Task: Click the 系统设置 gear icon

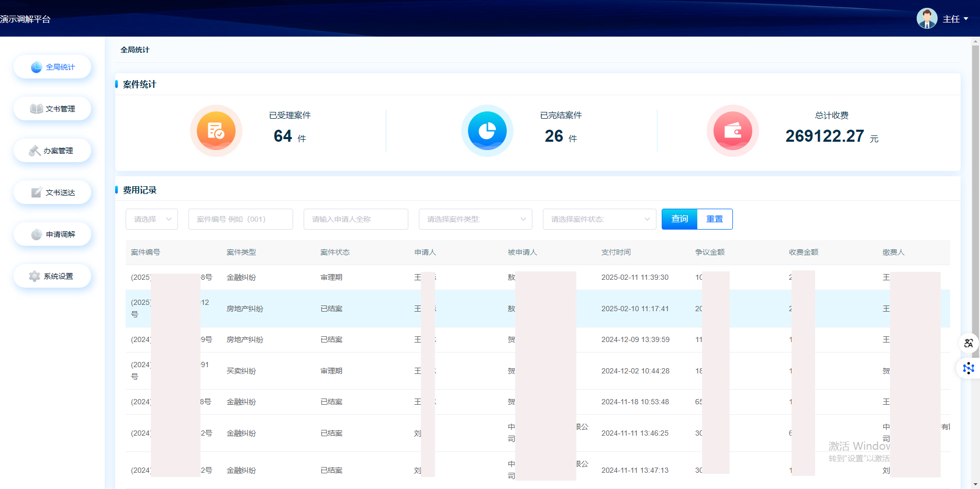Action: coord(35,276)
